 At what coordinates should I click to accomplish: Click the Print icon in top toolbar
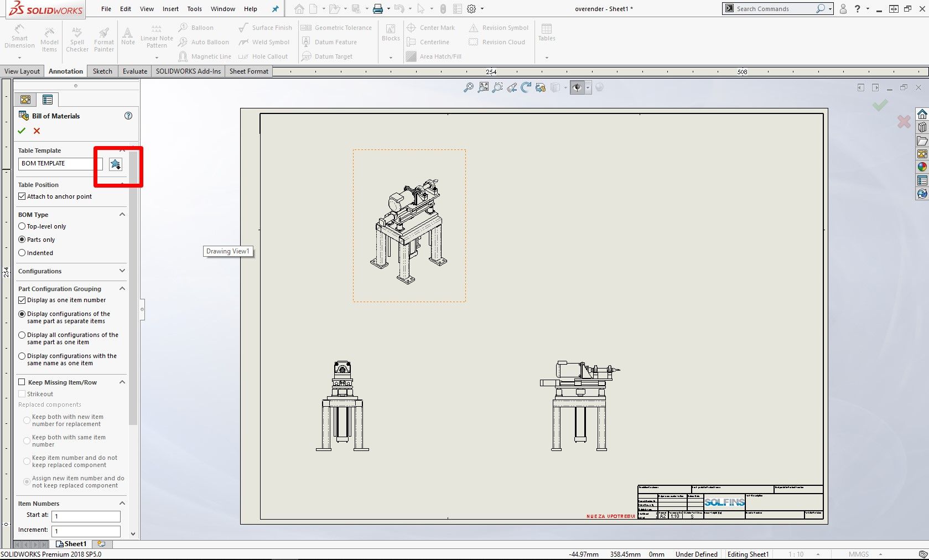pos(377,9)
